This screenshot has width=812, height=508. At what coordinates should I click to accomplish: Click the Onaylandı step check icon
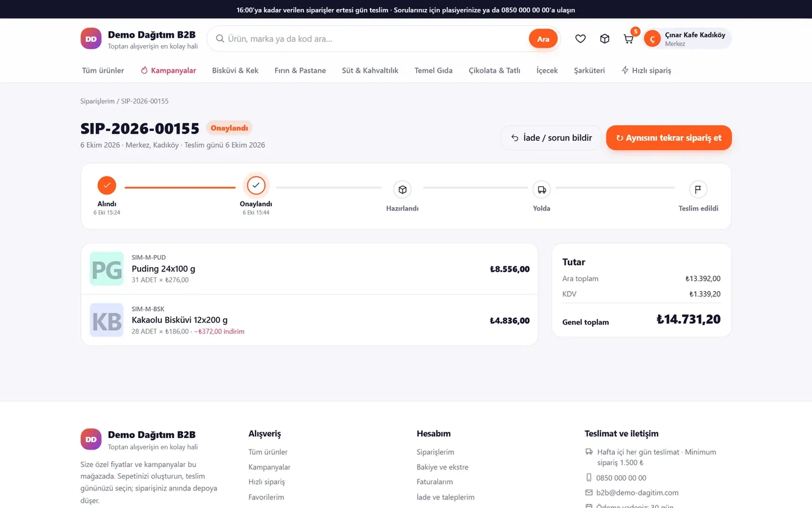click(256, 185)
